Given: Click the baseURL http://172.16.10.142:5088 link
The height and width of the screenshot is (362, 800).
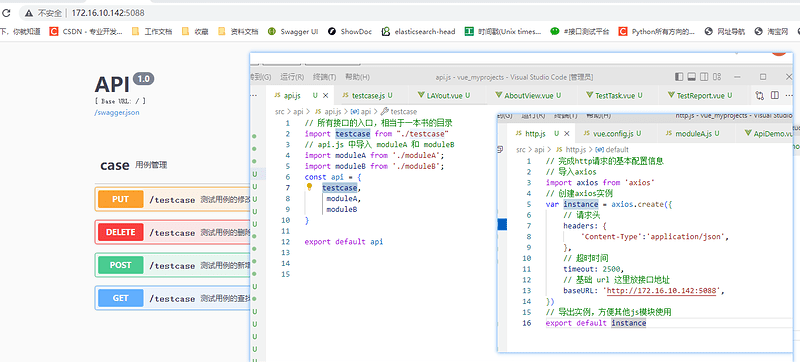Looking at the screenshot, I should coord(663,291).
